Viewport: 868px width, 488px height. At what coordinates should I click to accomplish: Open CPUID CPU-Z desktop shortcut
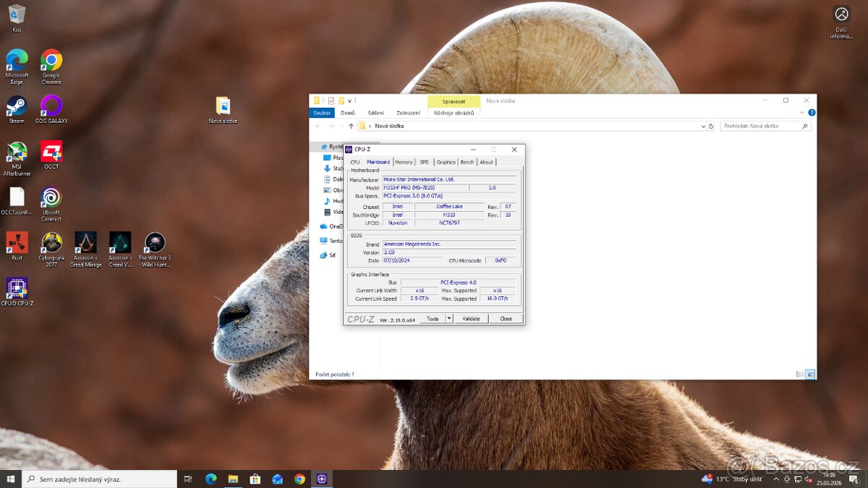tap(16, 289)
